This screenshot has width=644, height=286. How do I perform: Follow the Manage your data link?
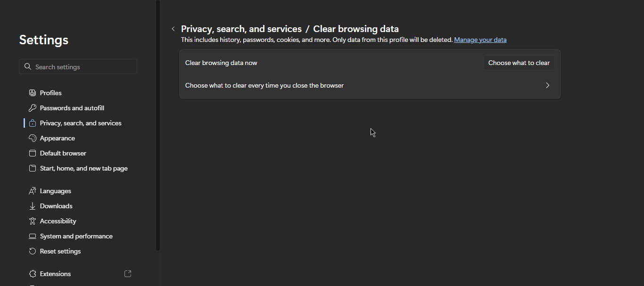[x=480, y=40]
